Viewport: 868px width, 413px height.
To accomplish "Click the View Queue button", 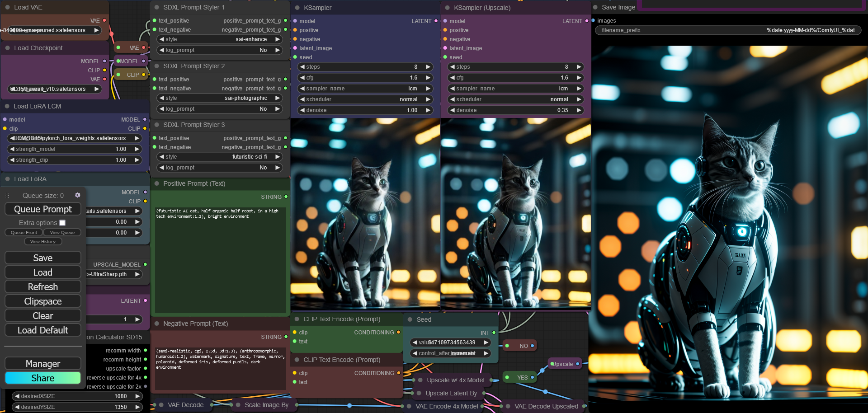I will [62, 232].
